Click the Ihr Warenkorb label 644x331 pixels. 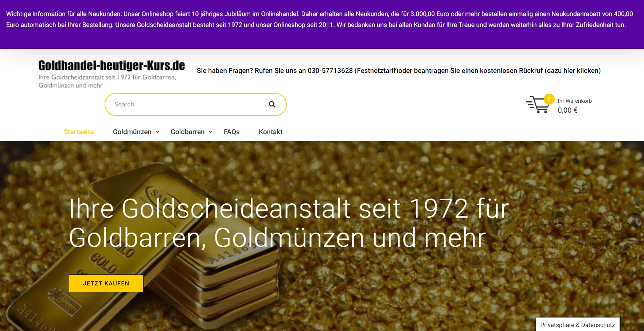click(x=575, y=101)
